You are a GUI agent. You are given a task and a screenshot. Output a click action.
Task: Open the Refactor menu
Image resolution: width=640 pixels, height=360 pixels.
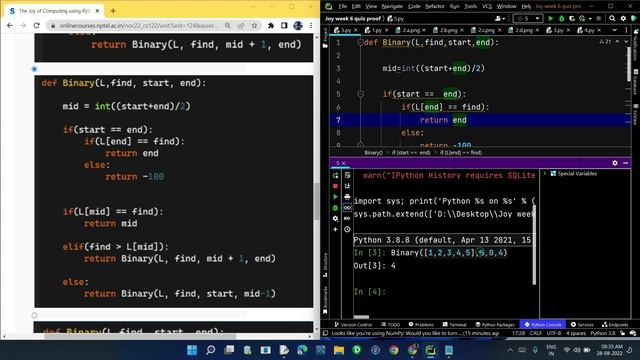click(435, 6)
